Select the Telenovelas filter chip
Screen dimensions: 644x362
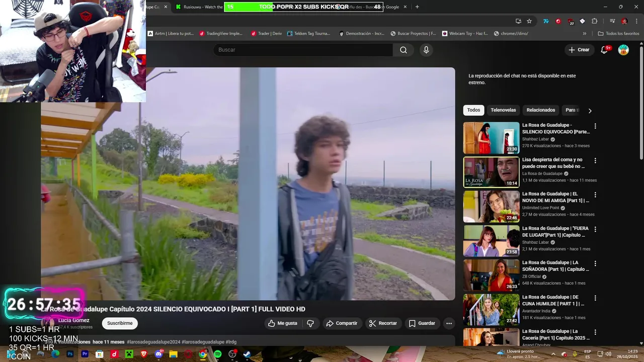click(x=503, y=110)
